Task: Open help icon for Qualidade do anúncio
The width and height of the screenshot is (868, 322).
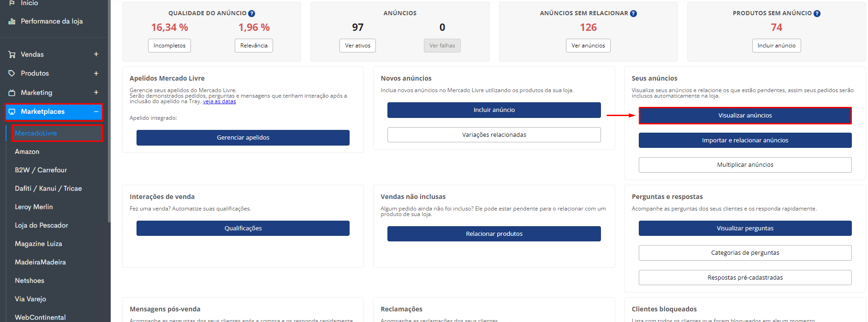Action: 251,13
